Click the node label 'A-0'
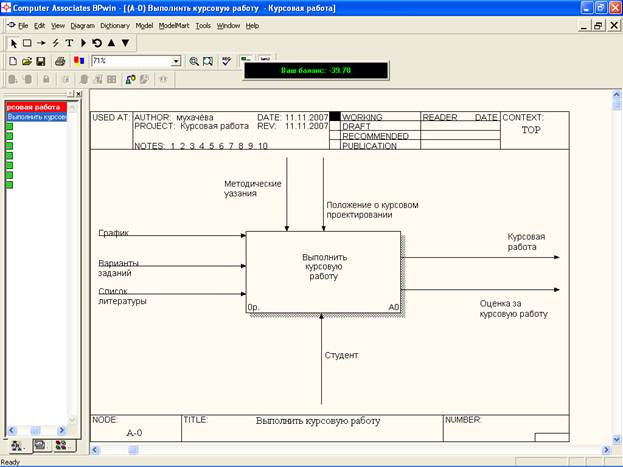Screen dimensions: 623x467 point(134,433)
